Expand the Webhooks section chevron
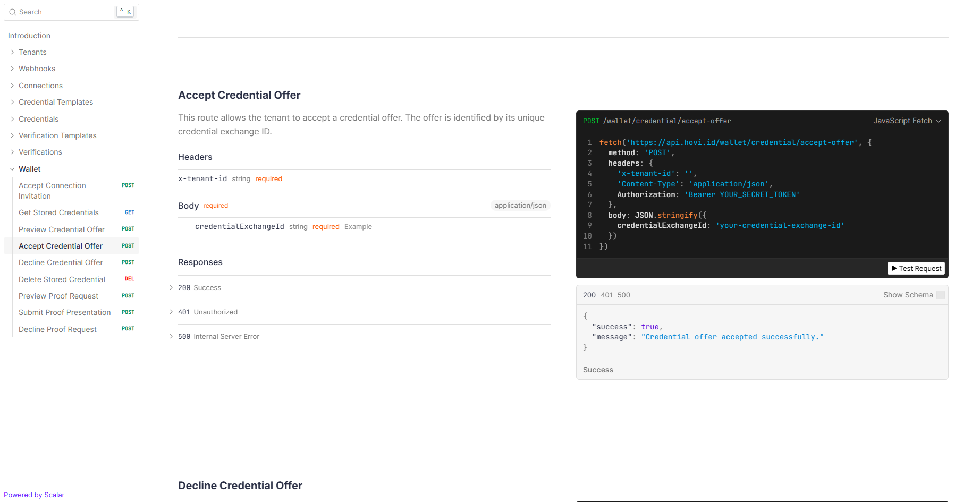Screen dimensions: 980x502 tap(12, 69)
